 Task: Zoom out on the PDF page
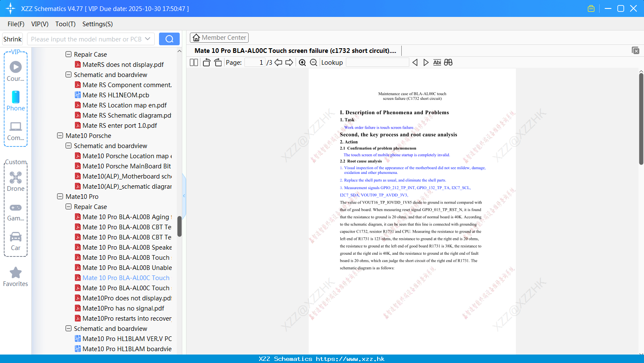tap(313, 62)
